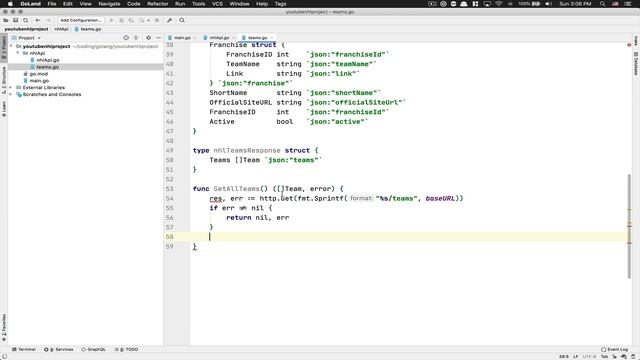Toggle the Database side panel on right
640x360 pixels.
pyautogui.click(x=636, y=63)
